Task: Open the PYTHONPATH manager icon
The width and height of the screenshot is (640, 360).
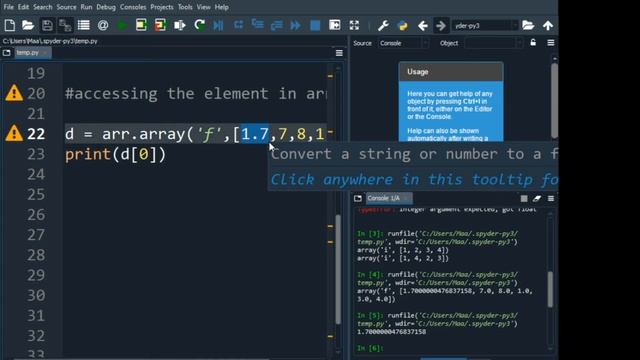Action: tap(402, 25)
